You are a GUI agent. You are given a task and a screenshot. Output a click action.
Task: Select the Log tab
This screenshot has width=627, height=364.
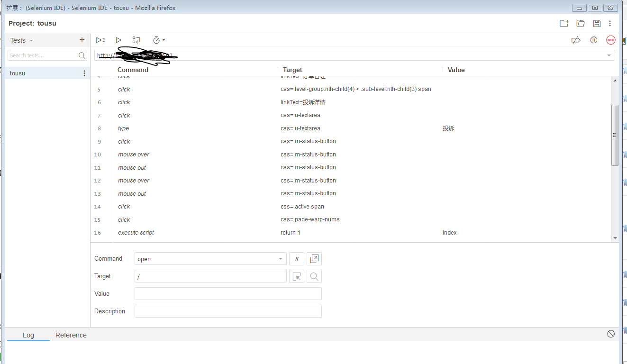(28, 335)
